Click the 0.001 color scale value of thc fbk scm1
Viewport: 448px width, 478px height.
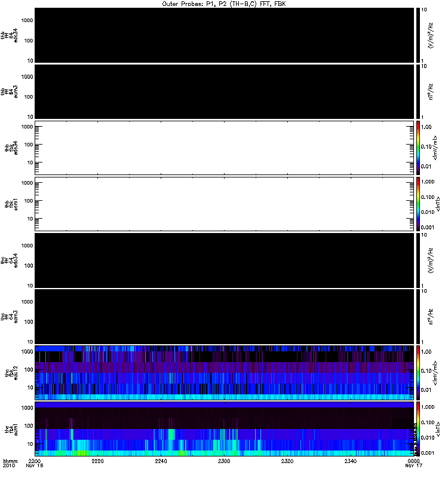(x=428, y=453)
